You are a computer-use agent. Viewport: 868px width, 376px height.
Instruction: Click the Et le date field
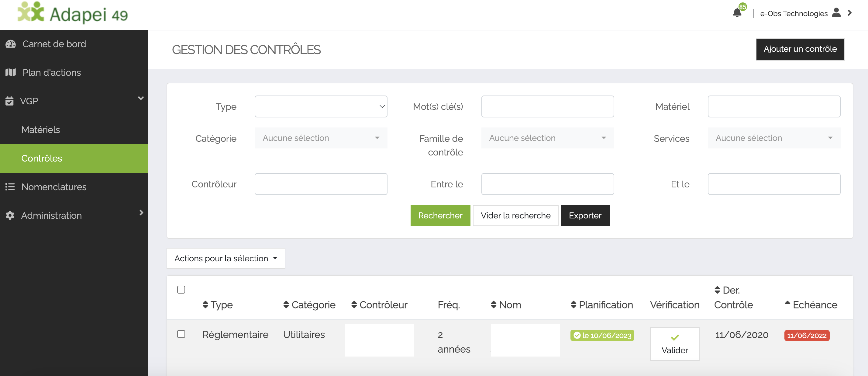tap(774, 184)
